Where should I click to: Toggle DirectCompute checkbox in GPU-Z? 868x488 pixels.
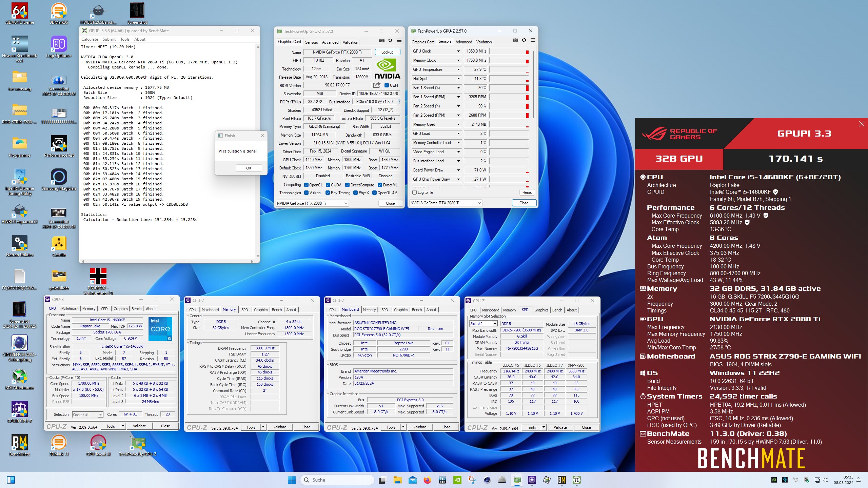click(347, 185)
